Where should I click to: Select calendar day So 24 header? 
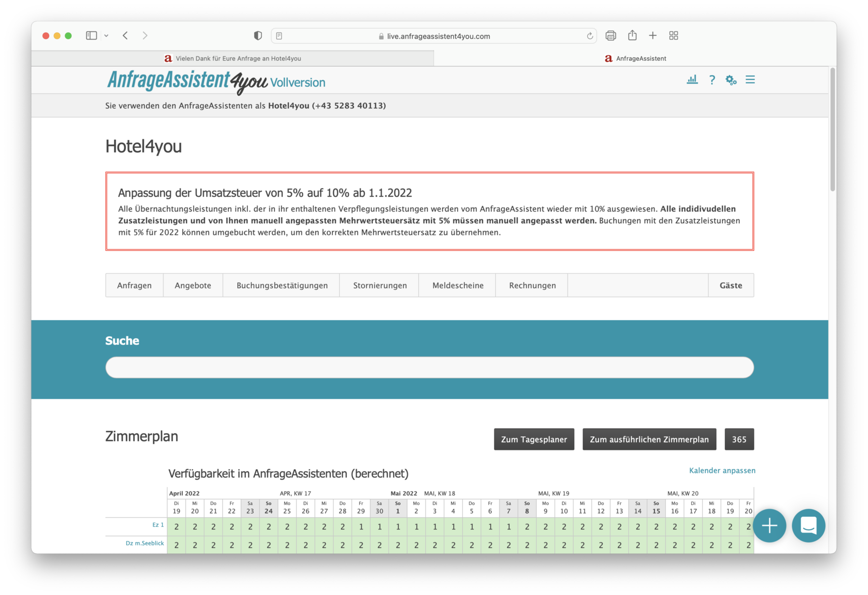click(269, 508)
